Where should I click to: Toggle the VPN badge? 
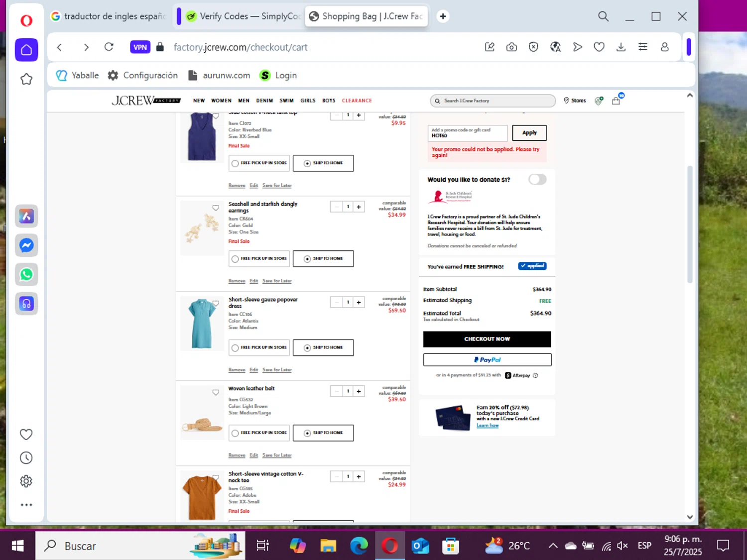[x=140, y=47]
